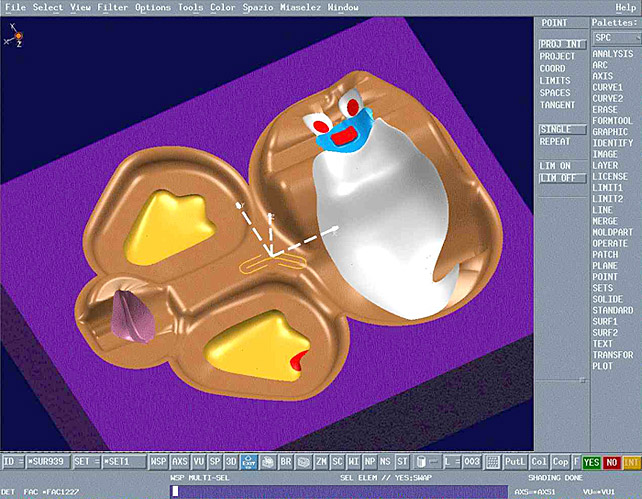
Task: Turn LIM OFF
Action: [x=562, y=178]
